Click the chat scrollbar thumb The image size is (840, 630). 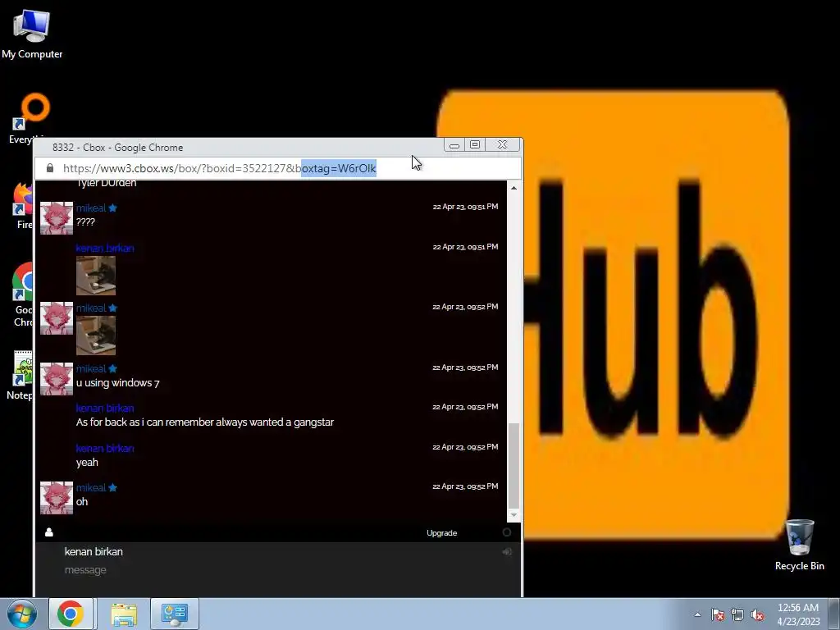(514, 466)
